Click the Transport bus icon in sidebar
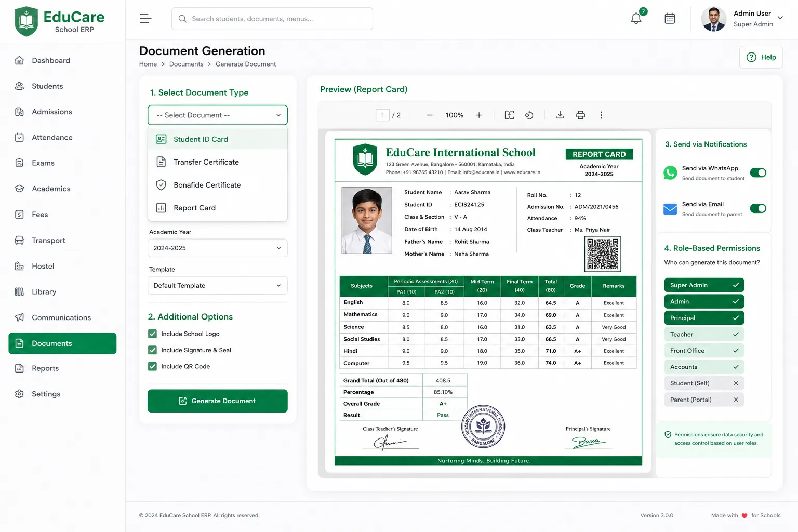The width and height of the screenshot is (798, 532). 19,240
